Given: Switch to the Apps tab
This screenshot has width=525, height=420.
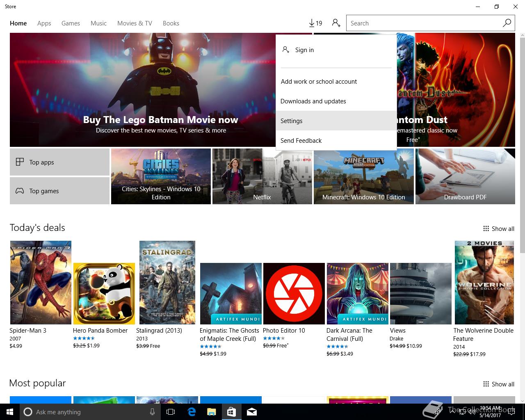Looking at the screenshot, I should 44,23.
